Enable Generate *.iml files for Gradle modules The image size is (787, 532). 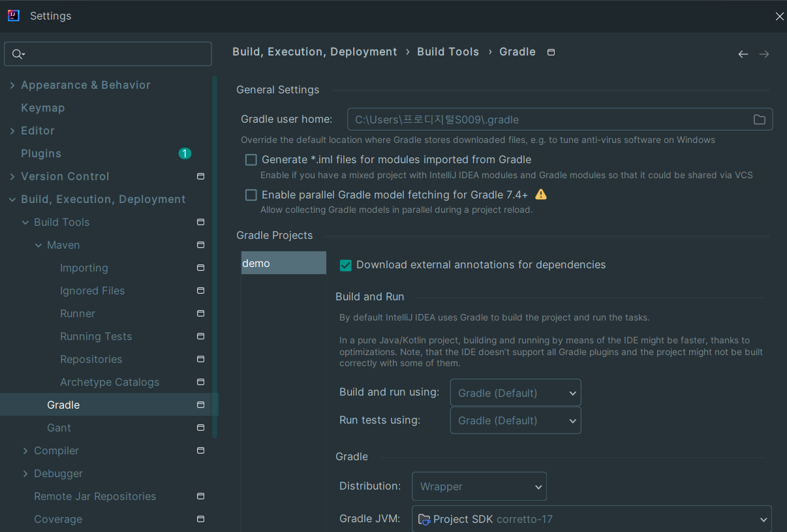pos(251,159)
